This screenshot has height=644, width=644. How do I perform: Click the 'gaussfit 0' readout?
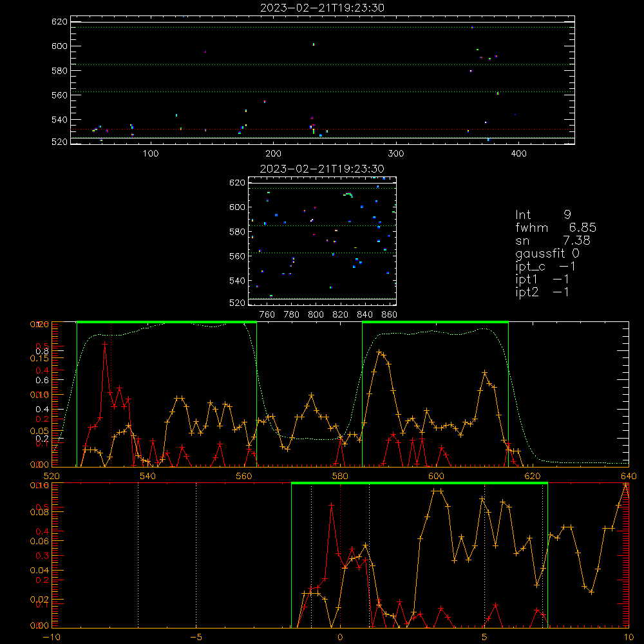547,254
